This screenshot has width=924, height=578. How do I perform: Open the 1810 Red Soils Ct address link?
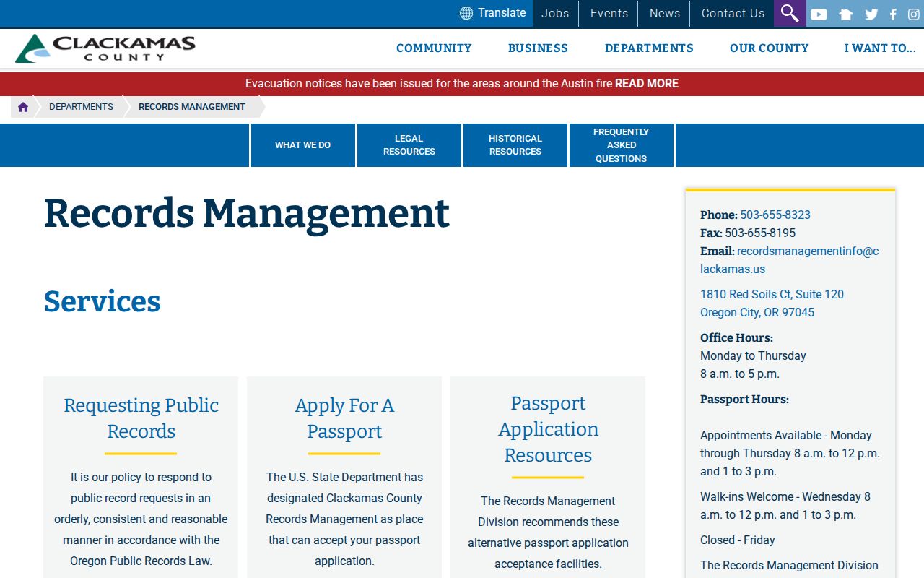click(x=772, y=303)
